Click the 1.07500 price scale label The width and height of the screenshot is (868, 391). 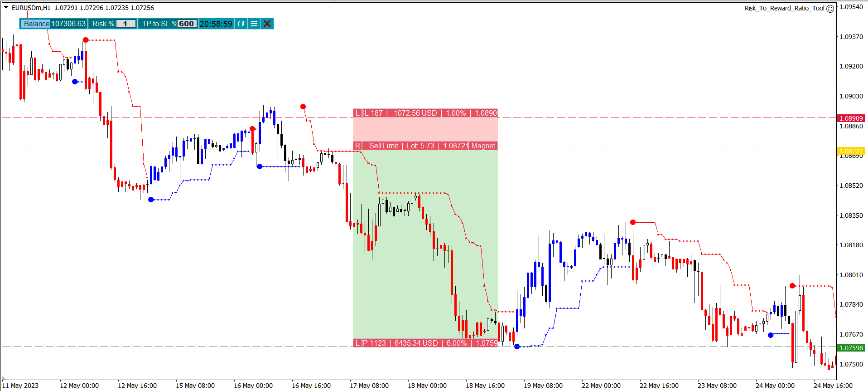pyautogui.click(x=851, y=364)
